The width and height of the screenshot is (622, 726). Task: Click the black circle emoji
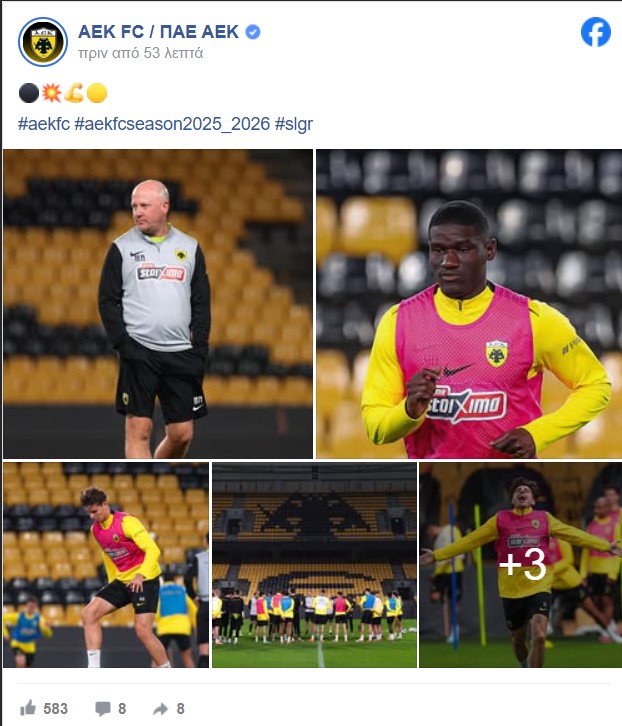(28, 93)
